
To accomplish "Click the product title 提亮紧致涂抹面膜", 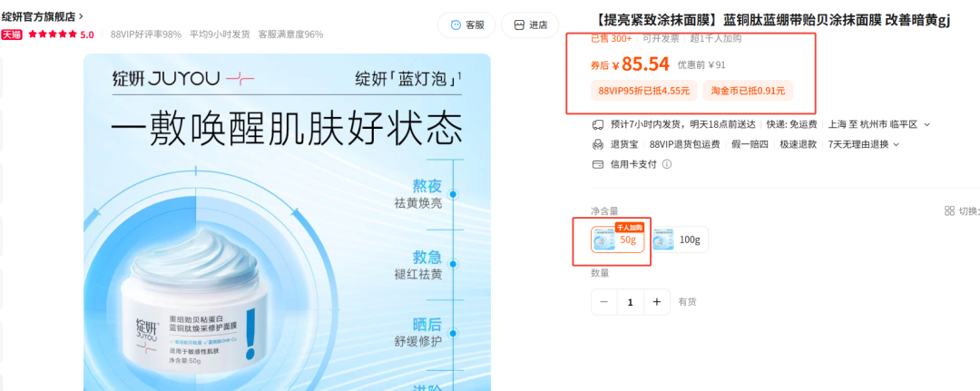I will [x=770, y=21].
